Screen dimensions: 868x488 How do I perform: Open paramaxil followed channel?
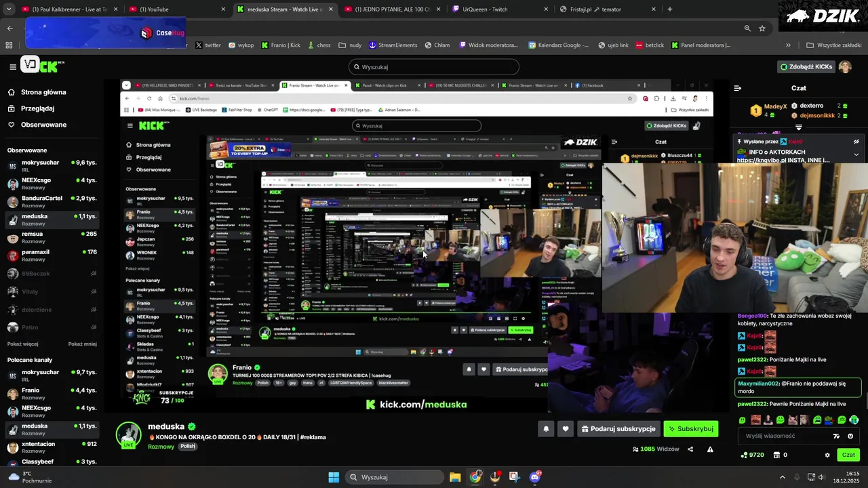click(x=52, y=256)
